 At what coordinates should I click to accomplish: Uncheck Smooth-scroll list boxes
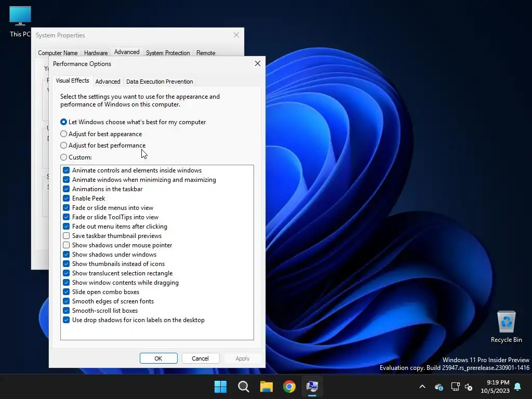click(x=66, y=311)
